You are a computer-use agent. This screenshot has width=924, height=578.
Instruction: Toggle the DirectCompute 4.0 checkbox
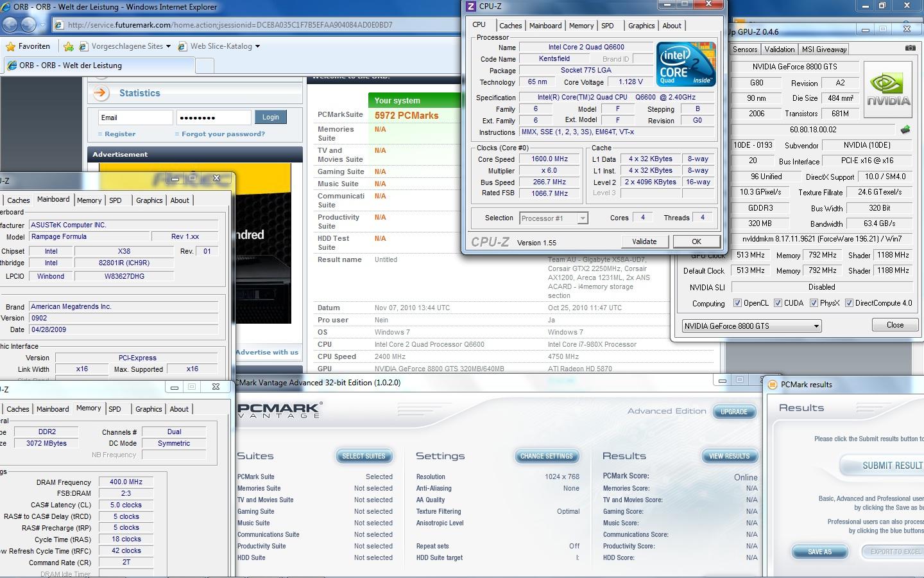(x=849, y=303)
